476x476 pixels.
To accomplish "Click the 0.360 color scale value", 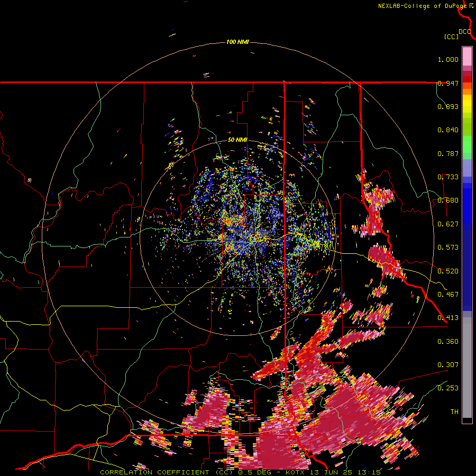I will pos(448,342).
